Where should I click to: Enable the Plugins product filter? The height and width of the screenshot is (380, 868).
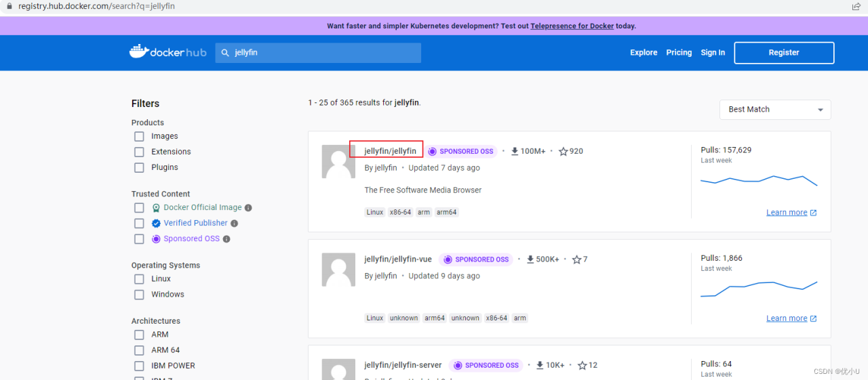point(139,167)
